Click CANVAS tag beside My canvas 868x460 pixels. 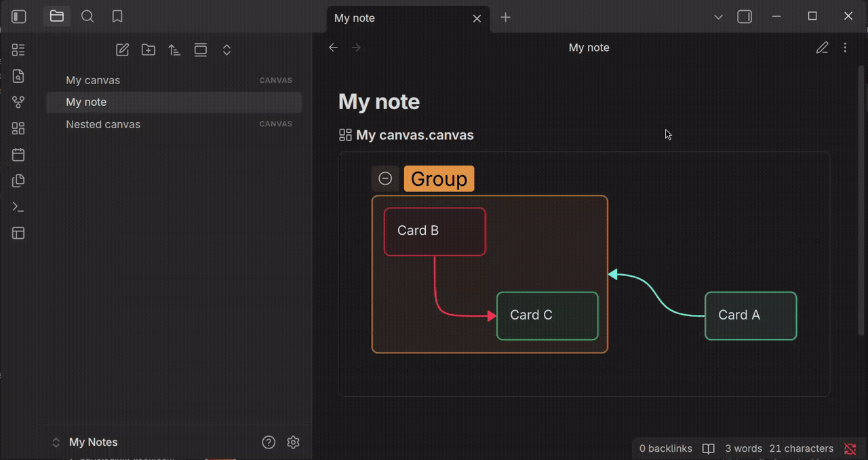point(276,80)
